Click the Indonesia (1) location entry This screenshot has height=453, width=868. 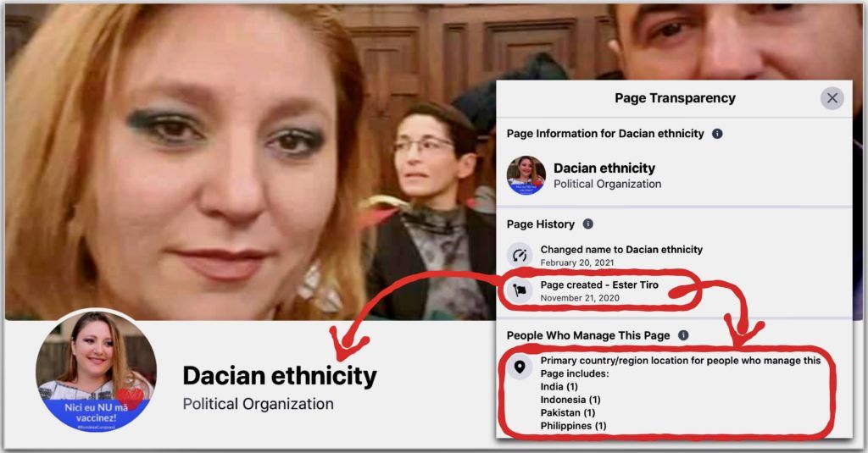pyautogui.click(x=570, y=400)
